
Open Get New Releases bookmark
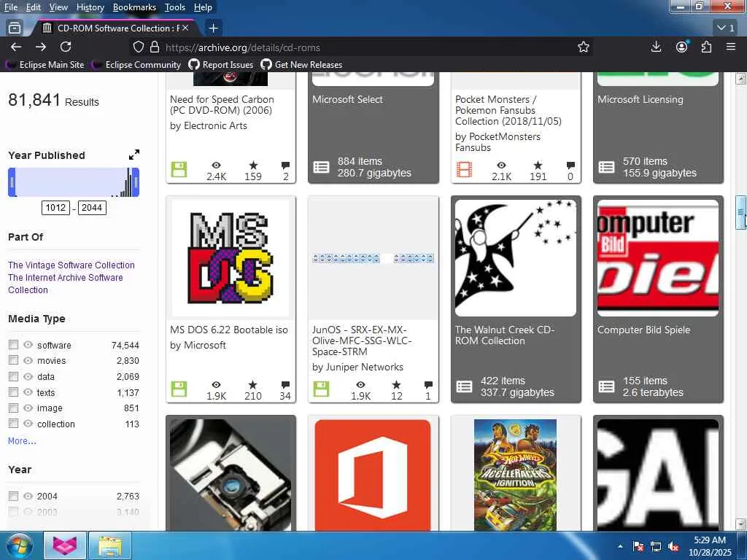[302, 65]
